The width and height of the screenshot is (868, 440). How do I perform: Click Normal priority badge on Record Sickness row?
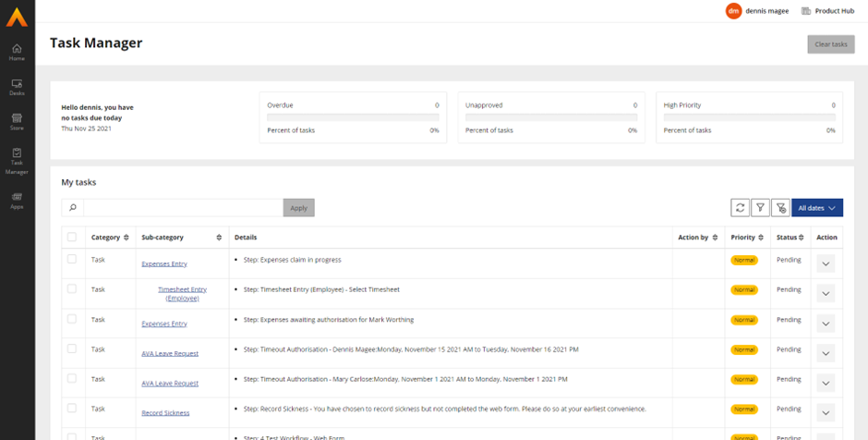(x=744, y=409)
